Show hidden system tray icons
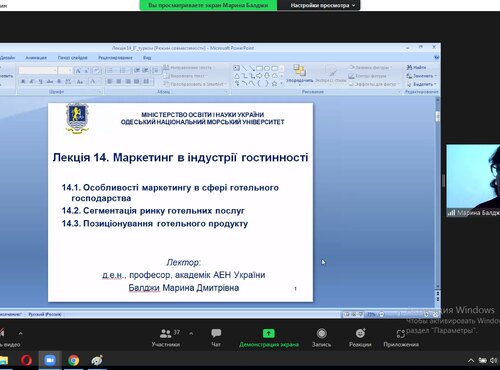This screenshot has width=500, height=370. pyautogui.click(x=471, y=360)
